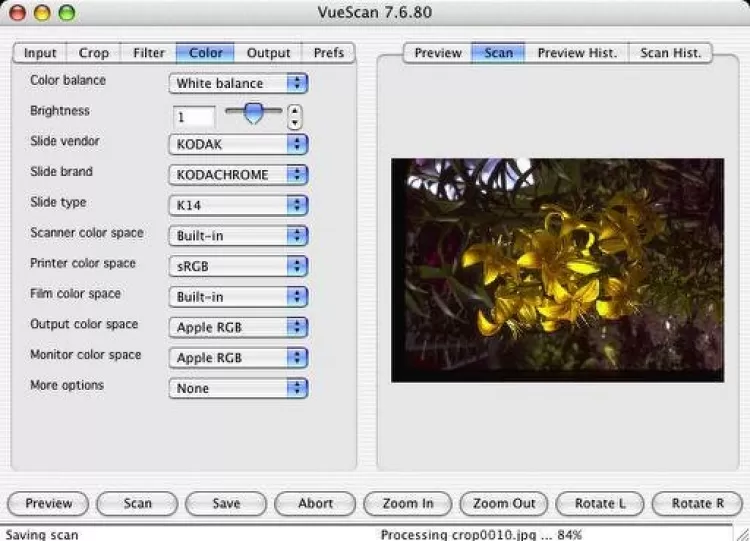Select the Filter tab
The height and width of the screenshot is (541, 750).
point(147,53)
